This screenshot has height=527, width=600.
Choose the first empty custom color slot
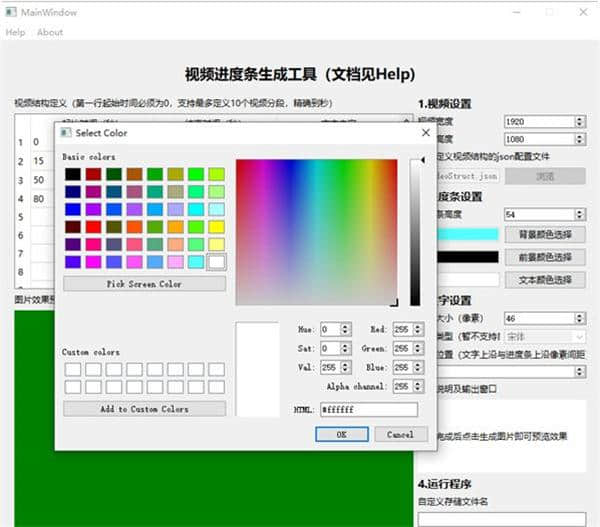72,369
